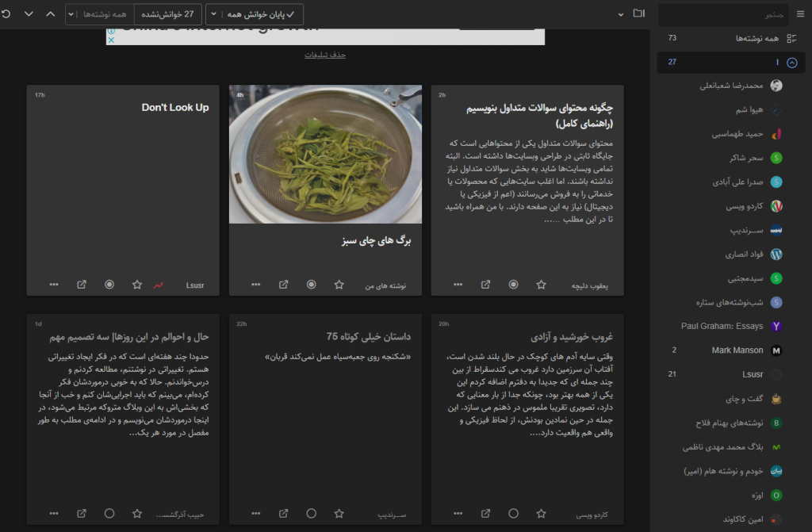
Task: Toggle read circle on 'حال و احوالم' card
Action: click(x=109, y=514)
